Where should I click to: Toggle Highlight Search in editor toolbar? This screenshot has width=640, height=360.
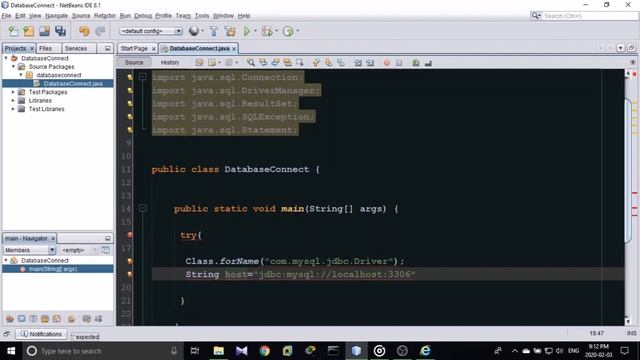pyautogui.click(x=288, y=62)
